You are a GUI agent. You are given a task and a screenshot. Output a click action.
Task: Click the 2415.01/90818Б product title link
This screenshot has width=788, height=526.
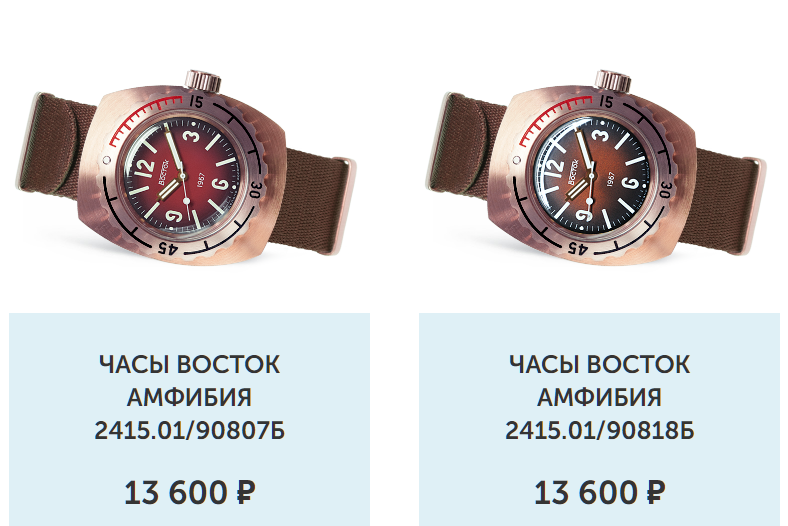coord(600,397)
